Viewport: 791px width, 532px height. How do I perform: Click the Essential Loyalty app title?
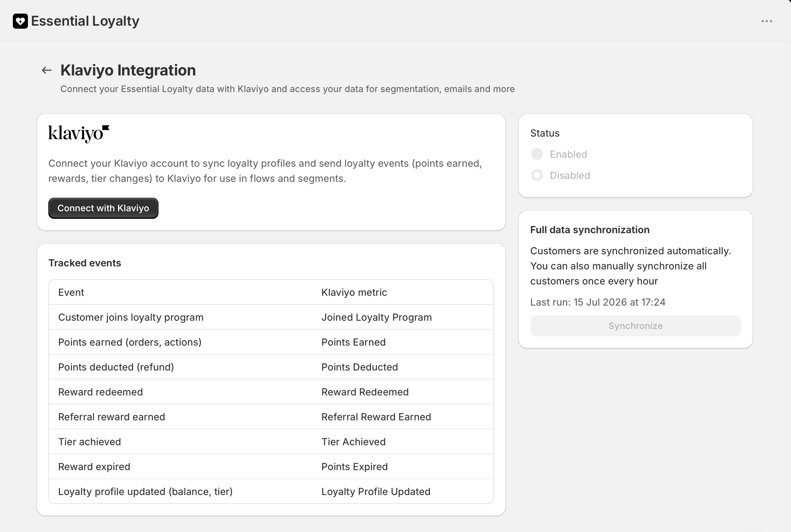pos(85,21)
